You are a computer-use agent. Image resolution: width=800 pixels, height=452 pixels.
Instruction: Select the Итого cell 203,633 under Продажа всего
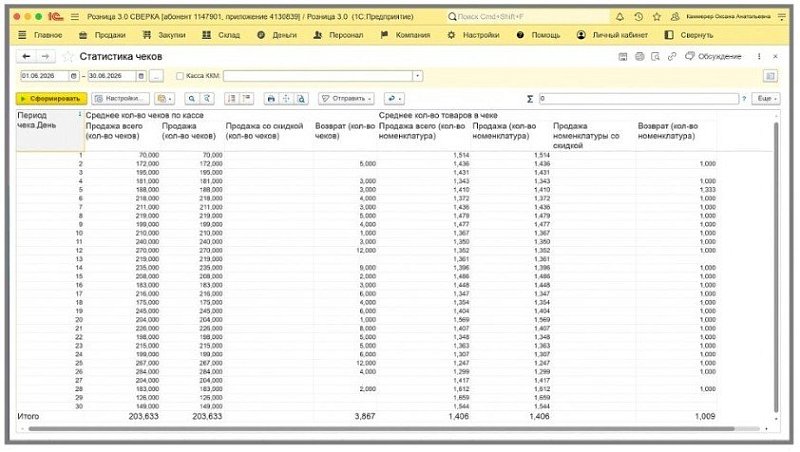pyautogui.click(x=143, y=417)
